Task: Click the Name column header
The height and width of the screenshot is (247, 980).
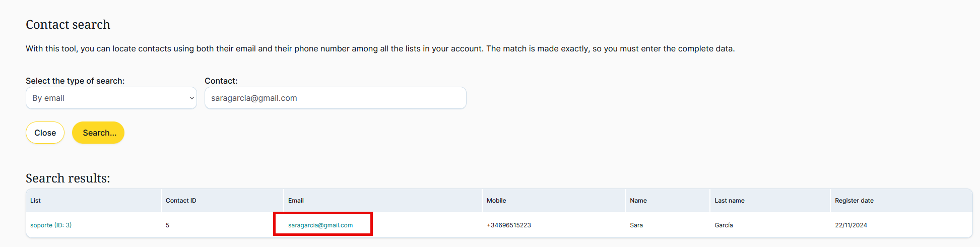Action: coord(638,201)
